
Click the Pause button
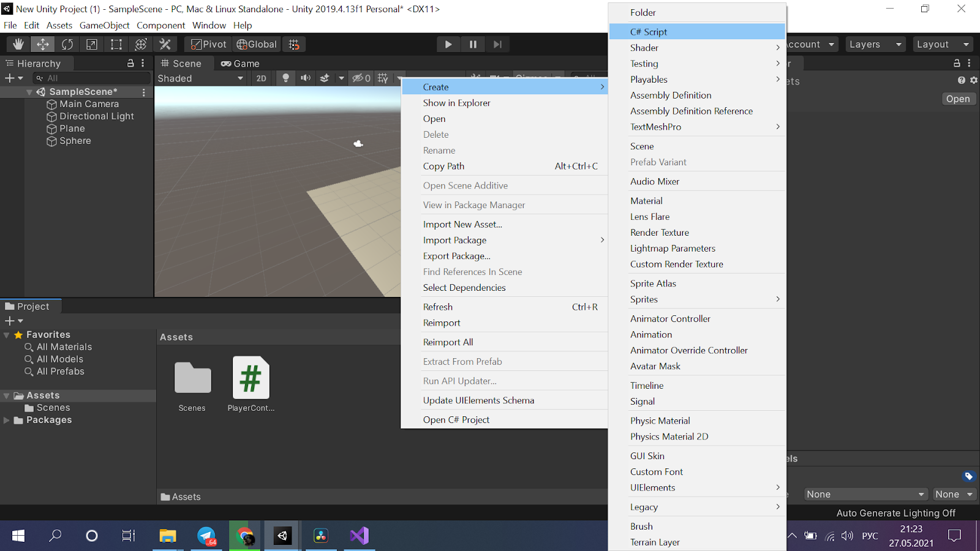click(x=473, y=44)
